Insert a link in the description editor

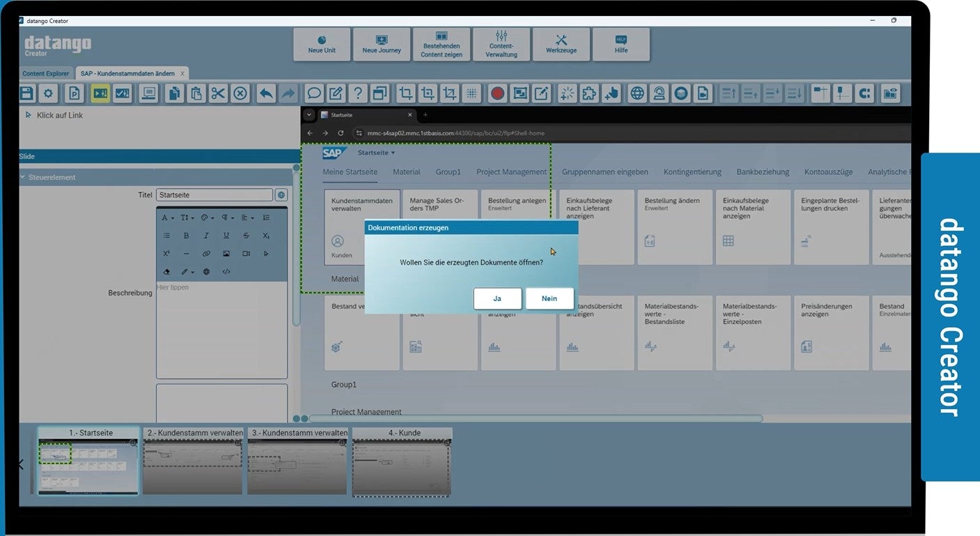point(206,254)
